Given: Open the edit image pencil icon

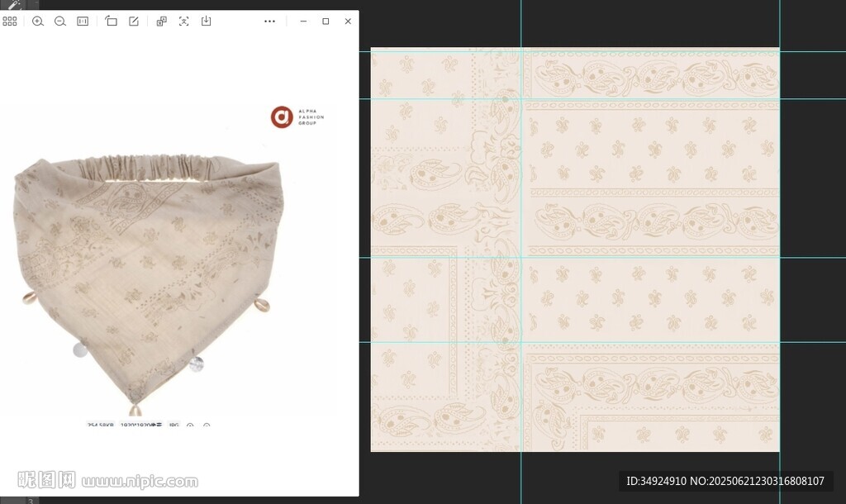Looking at the screenshot, I should (x=134, y=21).
